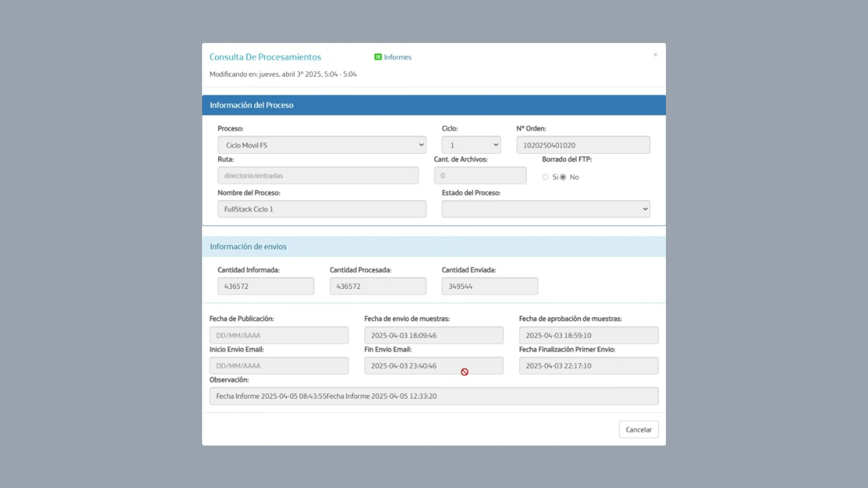Click the green Informes icon
This screenshot has height=488, width=868.
[378, 57]
